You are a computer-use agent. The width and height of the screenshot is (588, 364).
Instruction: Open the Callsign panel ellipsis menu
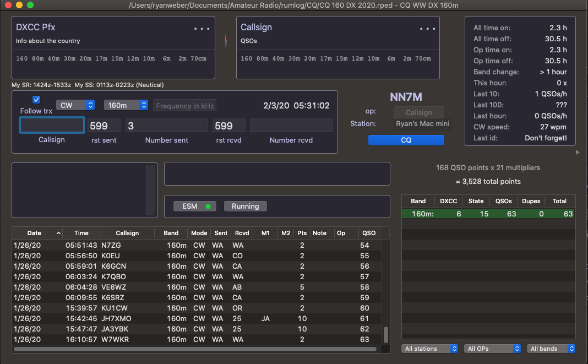tap(427, 29)
